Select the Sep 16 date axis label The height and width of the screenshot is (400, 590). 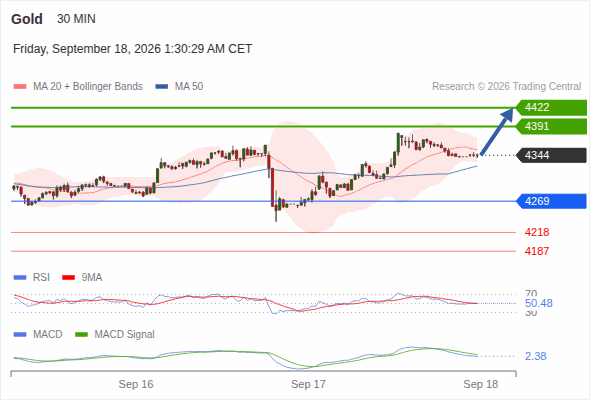136,384
